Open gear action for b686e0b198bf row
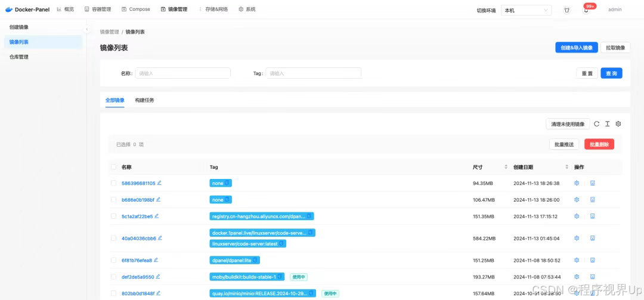 coord(577,199)
